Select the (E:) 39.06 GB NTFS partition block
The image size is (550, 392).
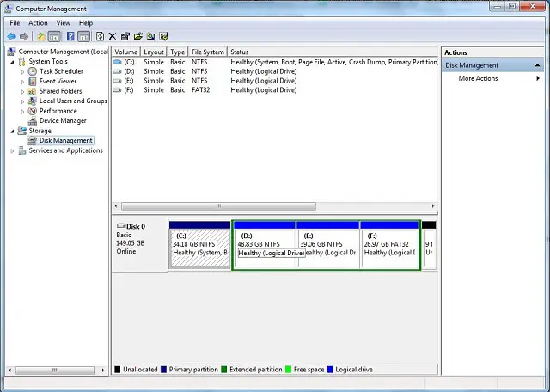pos(327,245)
